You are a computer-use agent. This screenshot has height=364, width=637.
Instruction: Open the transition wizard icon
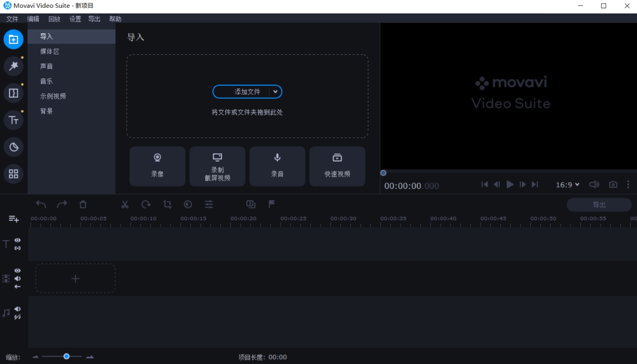(251, 204)
